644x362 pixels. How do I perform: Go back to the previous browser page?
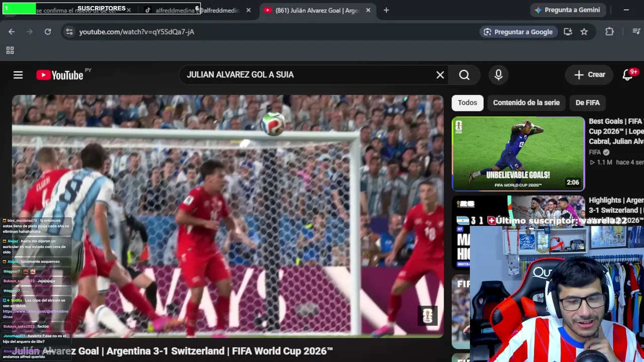(12, 32)
